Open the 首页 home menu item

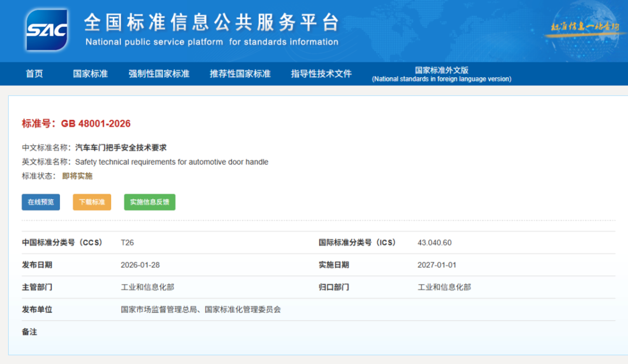(34, 74)
